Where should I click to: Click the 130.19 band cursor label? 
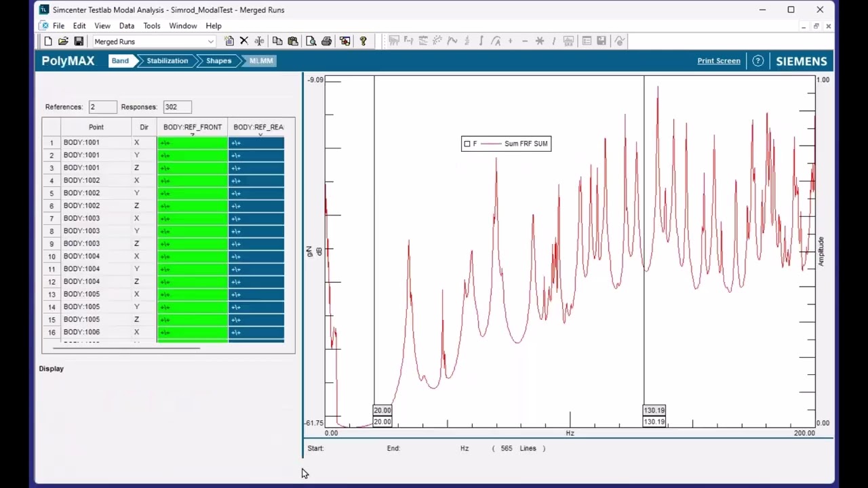coord(654,410)
